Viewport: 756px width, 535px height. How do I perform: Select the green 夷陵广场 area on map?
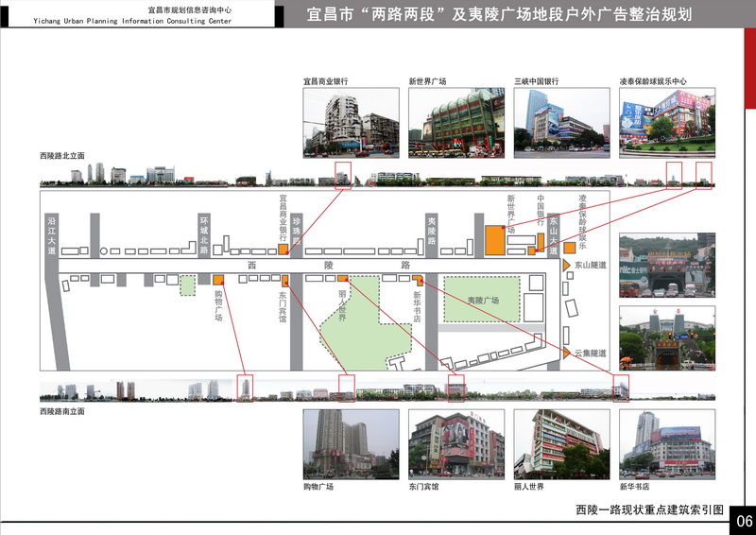click(482, 300)
